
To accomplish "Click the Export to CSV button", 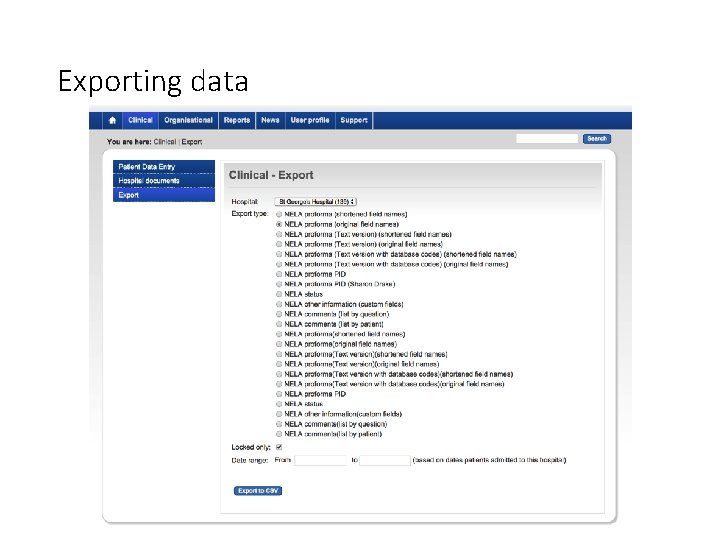I will click(258, 491).
